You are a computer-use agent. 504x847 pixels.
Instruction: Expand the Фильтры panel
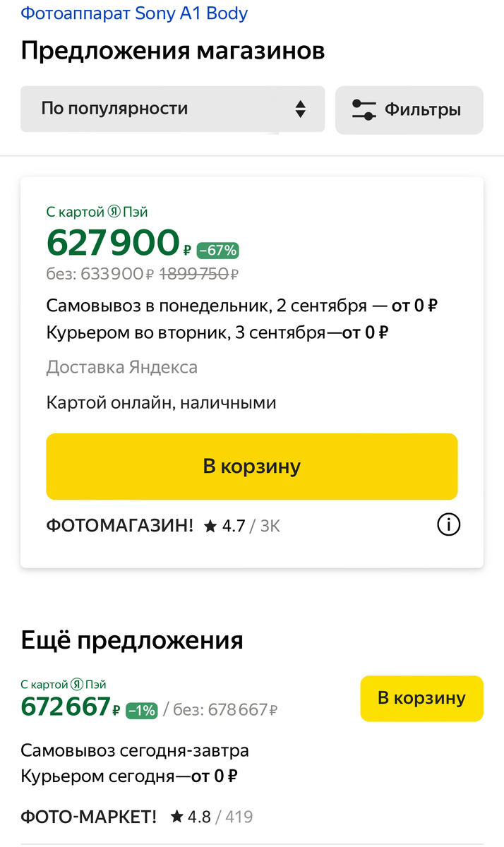point(409,109)
